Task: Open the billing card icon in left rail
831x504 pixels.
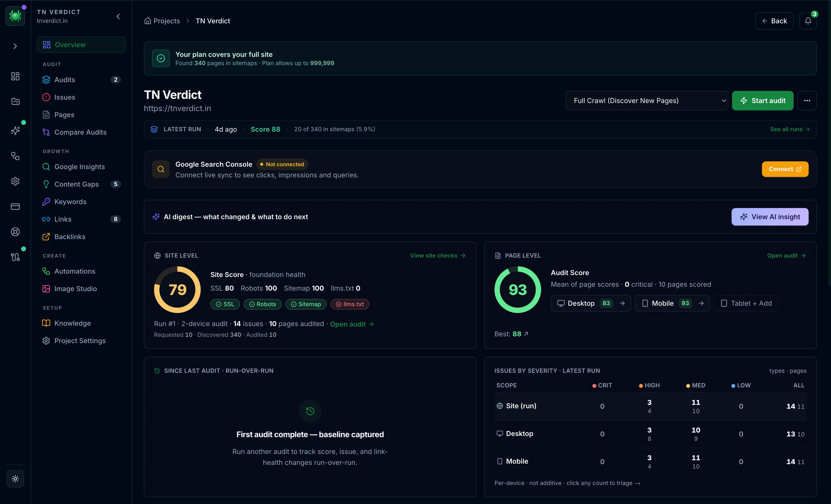Action: coord(15,207)
